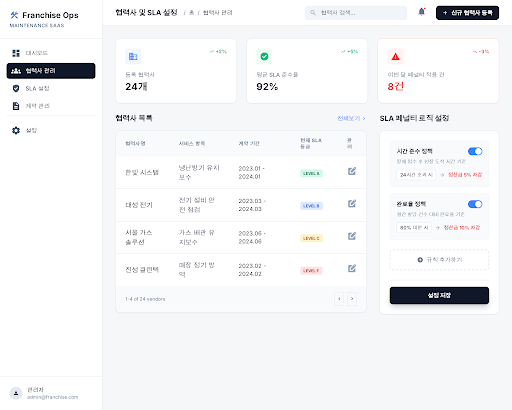
Task: Go to SLA 설정 in sidebar
Action: pos(51,88)
